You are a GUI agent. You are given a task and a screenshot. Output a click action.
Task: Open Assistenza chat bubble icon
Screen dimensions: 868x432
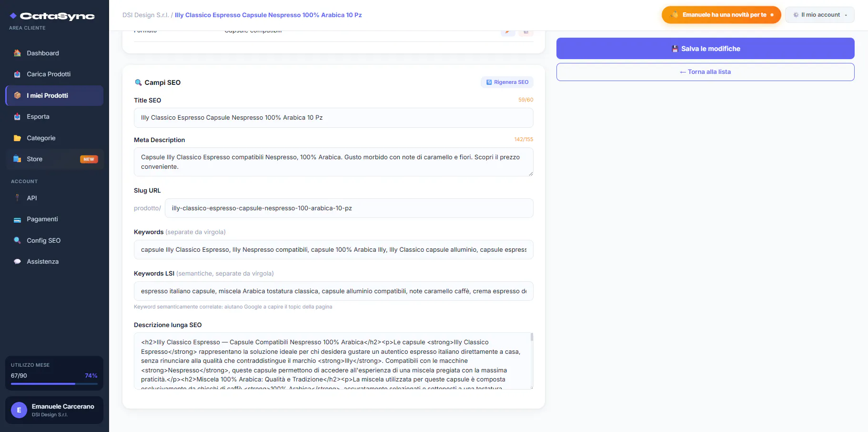tap(17, 262)
